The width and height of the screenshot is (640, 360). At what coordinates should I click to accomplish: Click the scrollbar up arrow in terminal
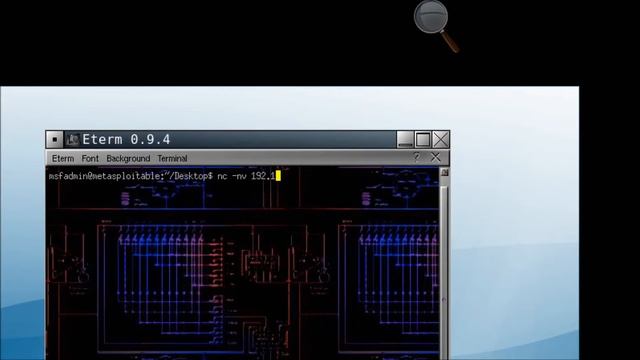[444, 172]
